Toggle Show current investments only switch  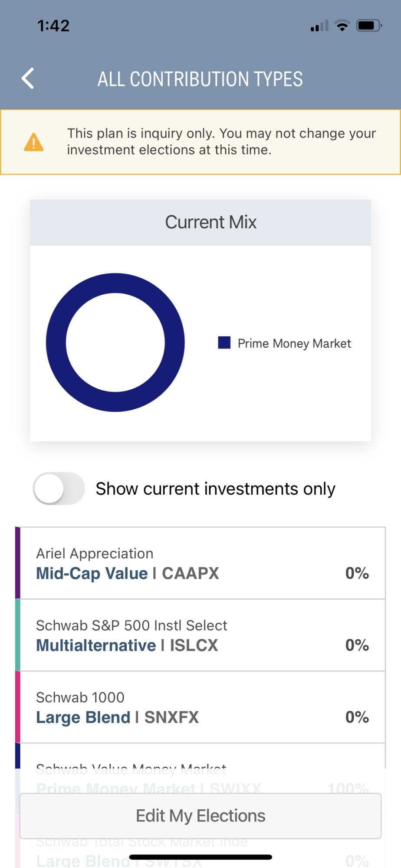click(x=59, y=489)
